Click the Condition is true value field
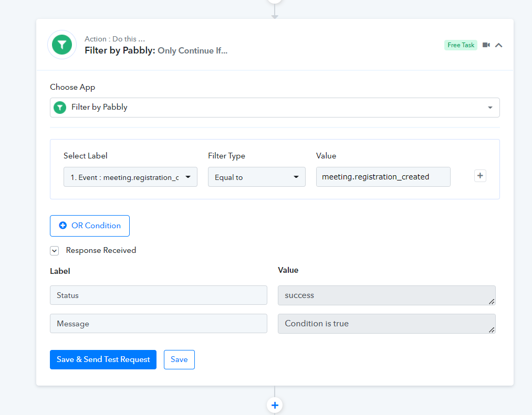This screenshot has height=415, width=532. point(387,324)
